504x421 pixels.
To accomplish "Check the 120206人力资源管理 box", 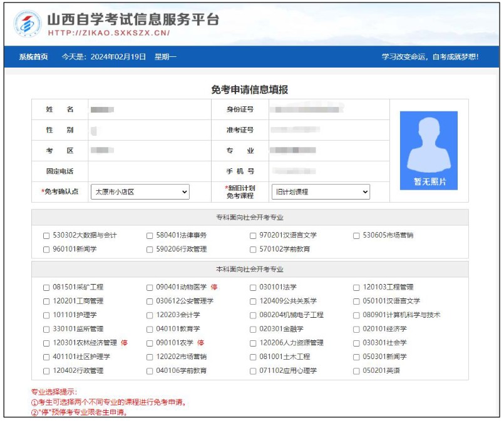I will click(253, 343).
